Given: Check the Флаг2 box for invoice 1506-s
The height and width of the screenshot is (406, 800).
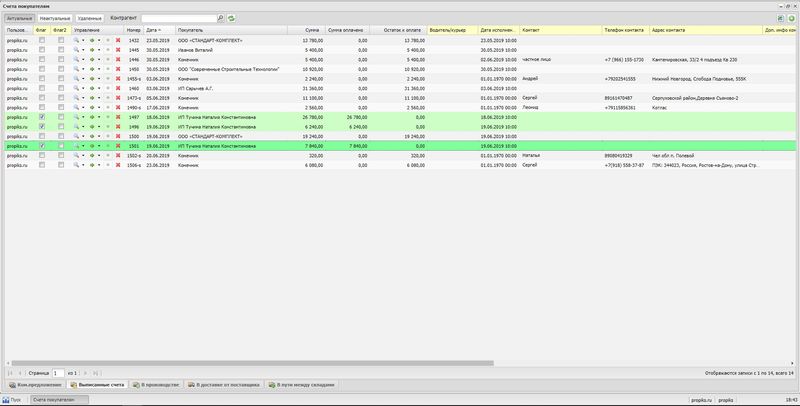Looking at the screenshot, I should 61,165.
